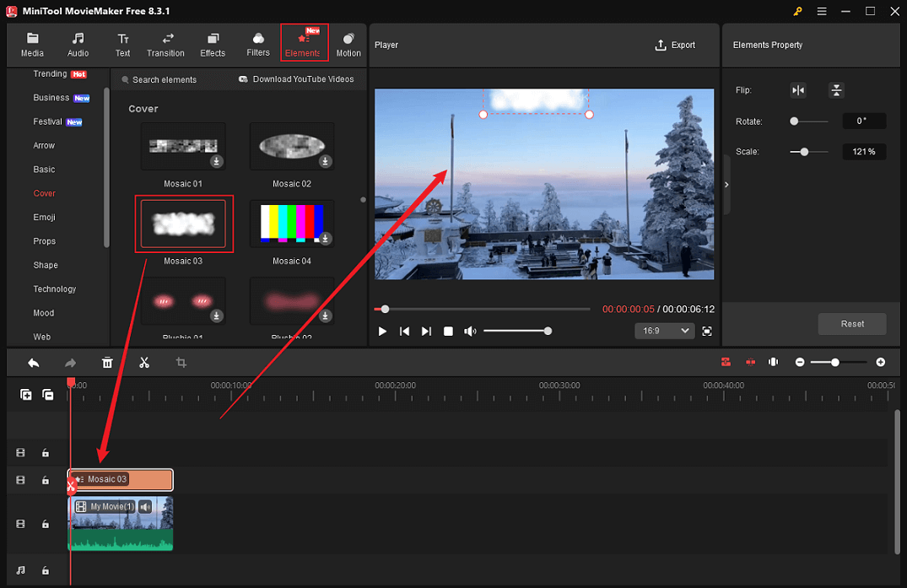Mute the My Movie(1) clip
The image size is (907, 588).
144,506
